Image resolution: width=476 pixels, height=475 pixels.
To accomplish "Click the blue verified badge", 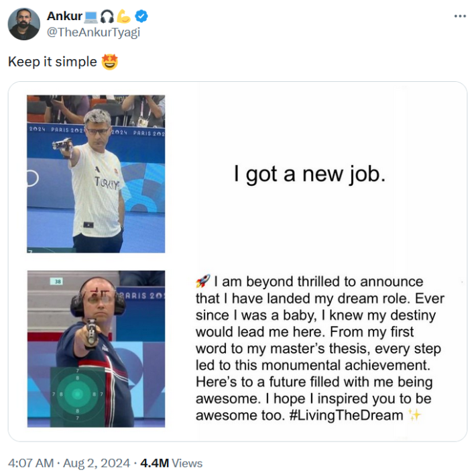I will click(141, 16).
